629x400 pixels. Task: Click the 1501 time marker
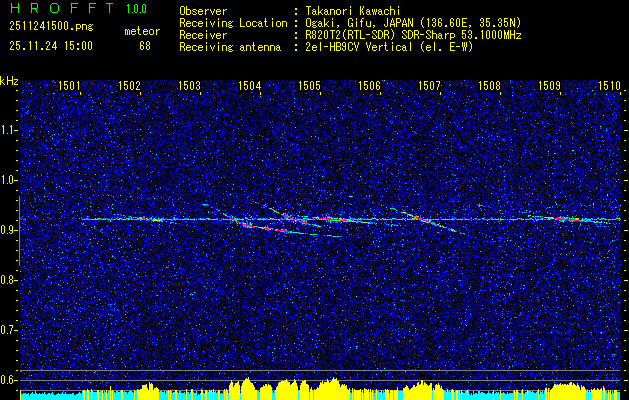[69, 85]
